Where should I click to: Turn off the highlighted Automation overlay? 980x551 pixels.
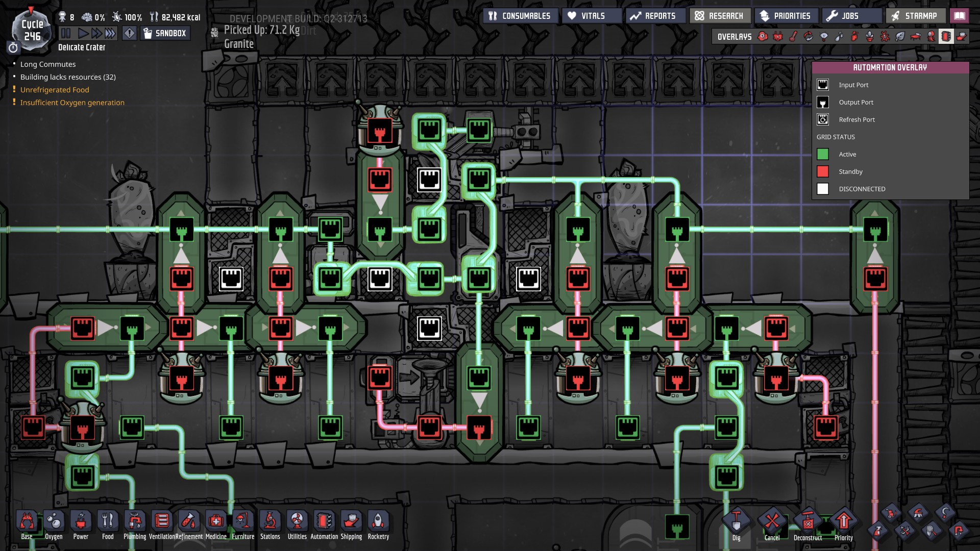click(946, 36)
